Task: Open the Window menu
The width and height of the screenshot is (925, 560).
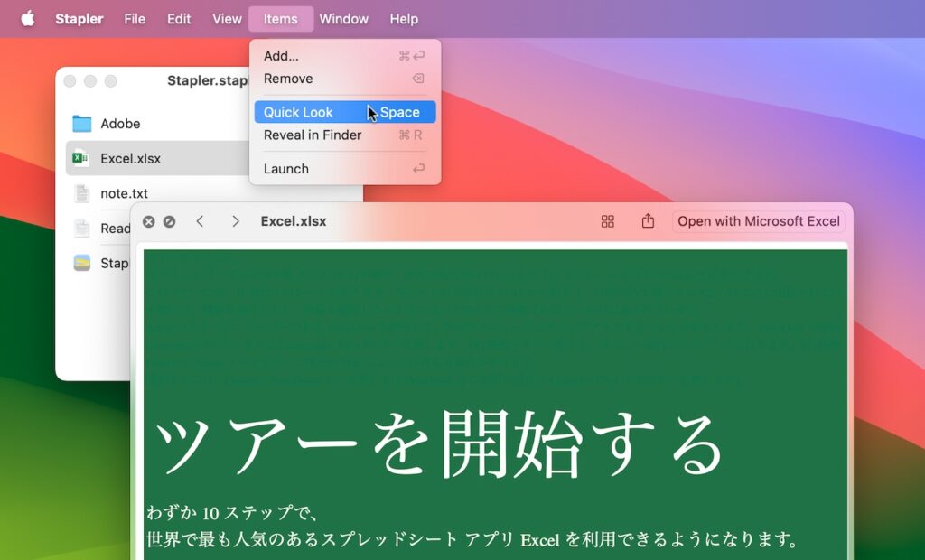Action: pyautogui.click(x=343, y=18)
